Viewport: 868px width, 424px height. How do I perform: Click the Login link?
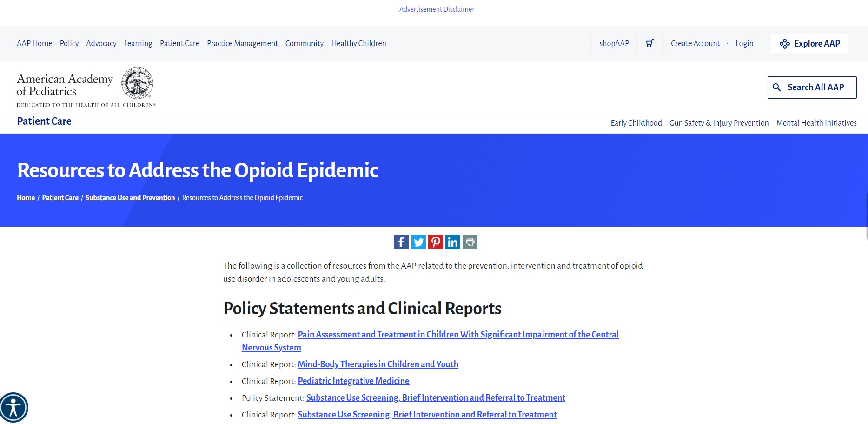click(x=744, y=43)
